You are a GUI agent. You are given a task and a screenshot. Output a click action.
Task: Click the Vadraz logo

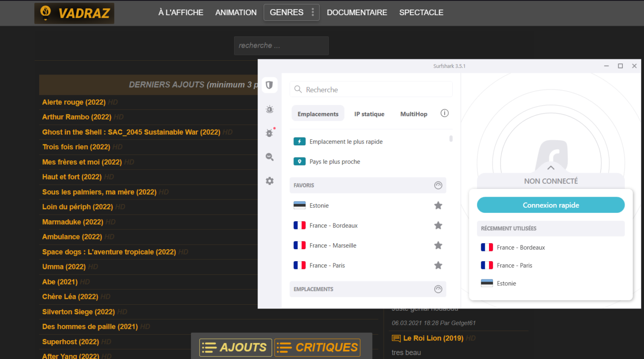(x=74, y=13)
